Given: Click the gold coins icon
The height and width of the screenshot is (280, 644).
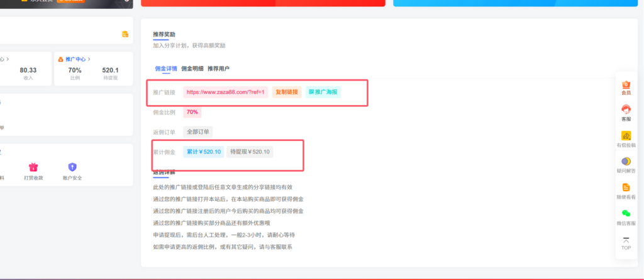Looking at the screenshot, I should coord(125,34).
